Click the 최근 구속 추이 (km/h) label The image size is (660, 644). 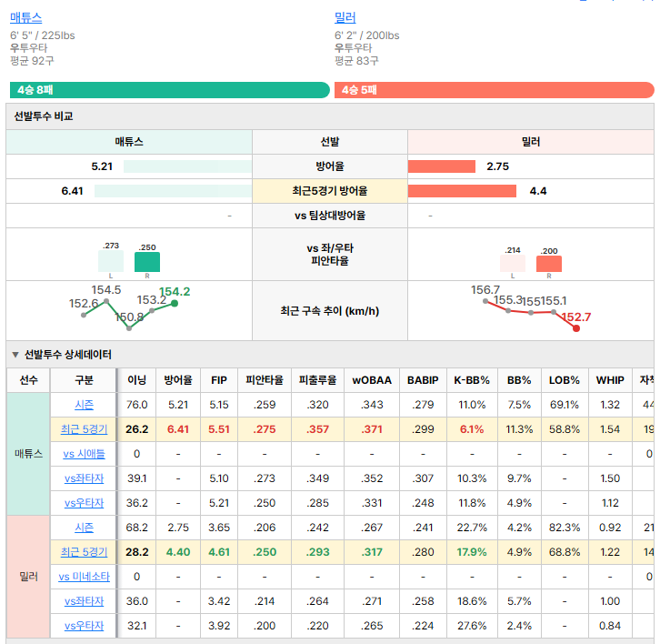tap(330, 311)
